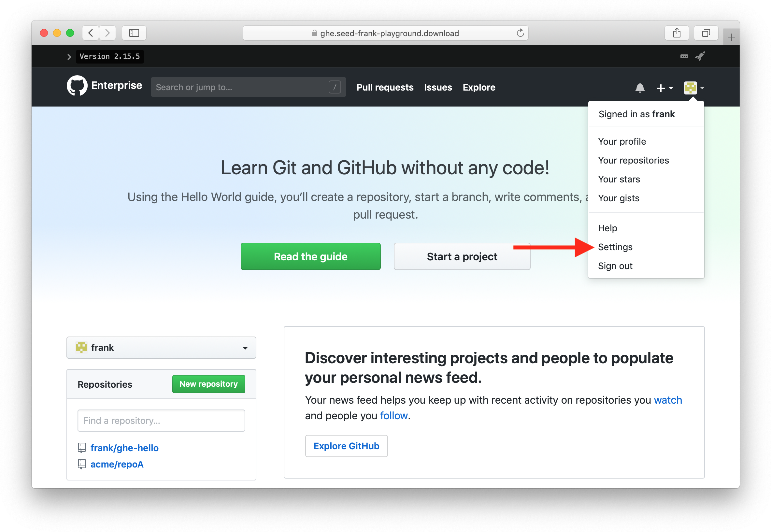
Task: Open the notifications bell
Action: click(x=640, y=88)
